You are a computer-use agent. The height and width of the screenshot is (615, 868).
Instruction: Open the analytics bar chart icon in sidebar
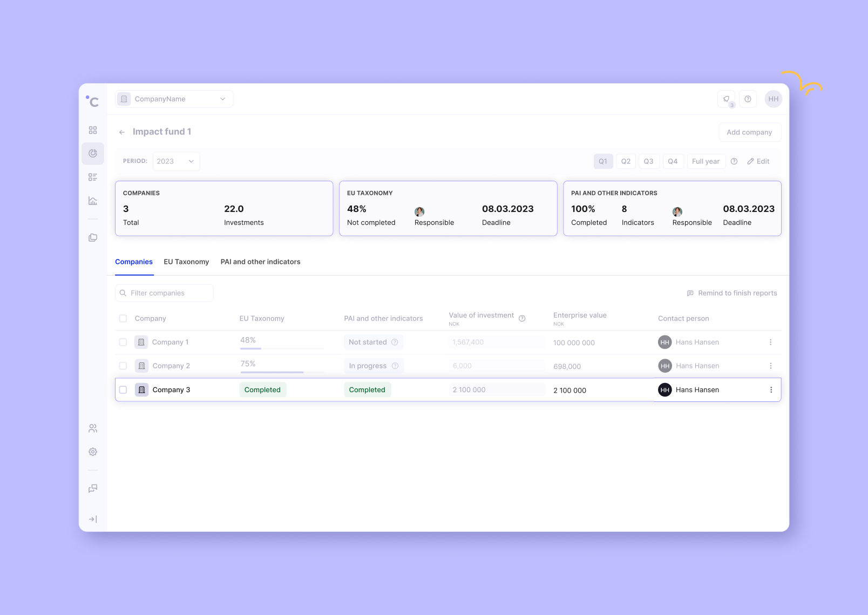(x=92, y=200)
